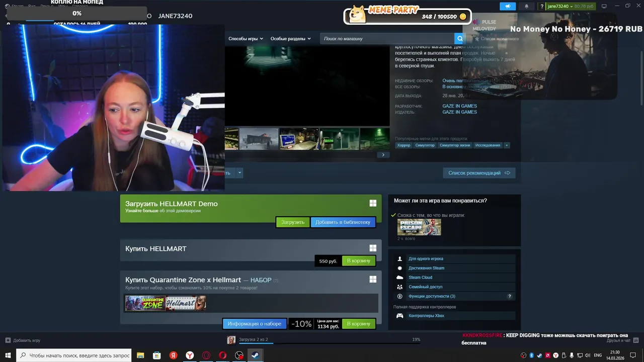Show next screenshots with the strip arrow

point(383,155)
